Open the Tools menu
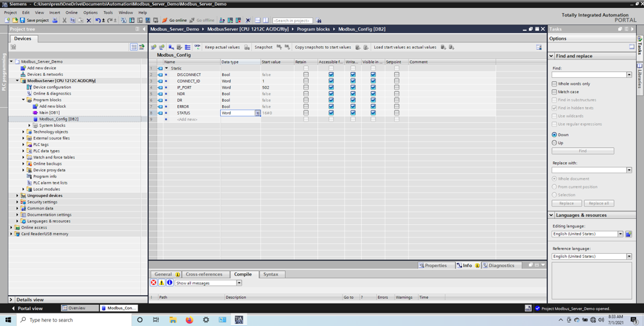Image resolution: width=644 pixels, height=326 pixels. 108,13
